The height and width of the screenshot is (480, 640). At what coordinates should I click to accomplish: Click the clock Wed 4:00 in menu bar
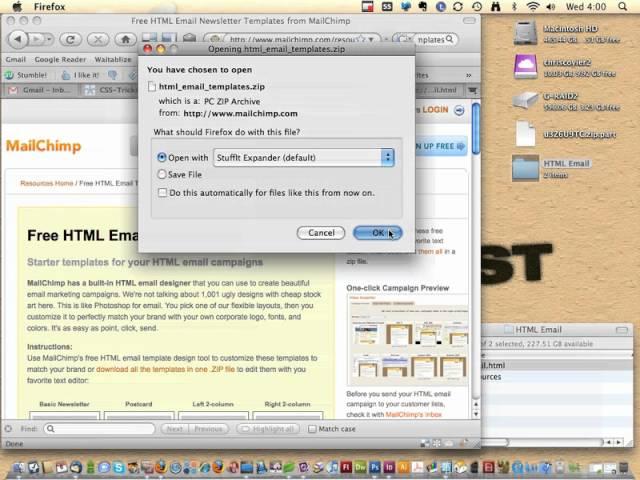tap(586, 7)
